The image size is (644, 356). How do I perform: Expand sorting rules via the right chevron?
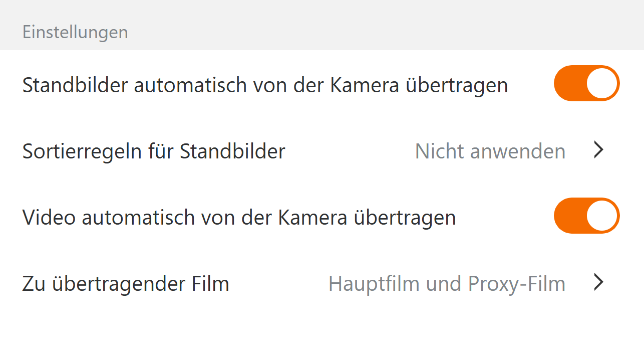tap(598, 150)
